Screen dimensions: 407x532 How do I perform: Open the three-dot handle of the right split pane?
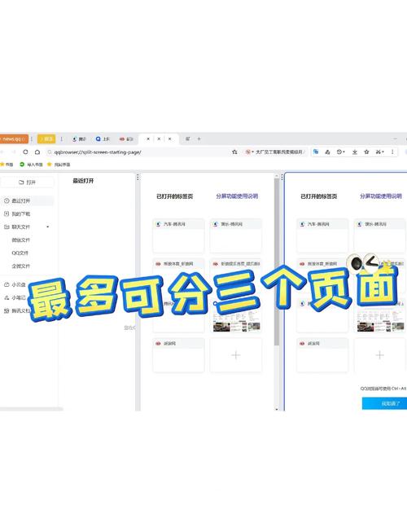(x=282, y=177)
